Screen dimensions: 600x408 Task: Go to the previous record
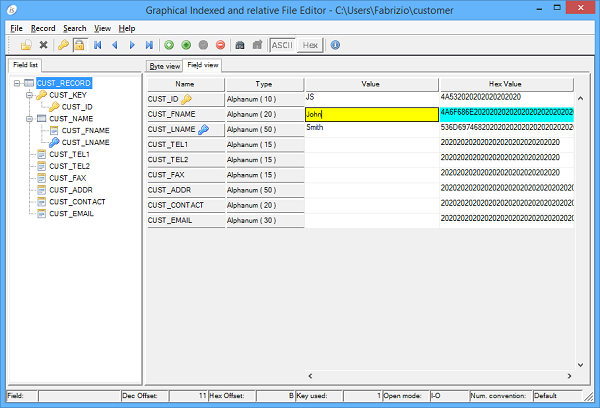point(114,45)
